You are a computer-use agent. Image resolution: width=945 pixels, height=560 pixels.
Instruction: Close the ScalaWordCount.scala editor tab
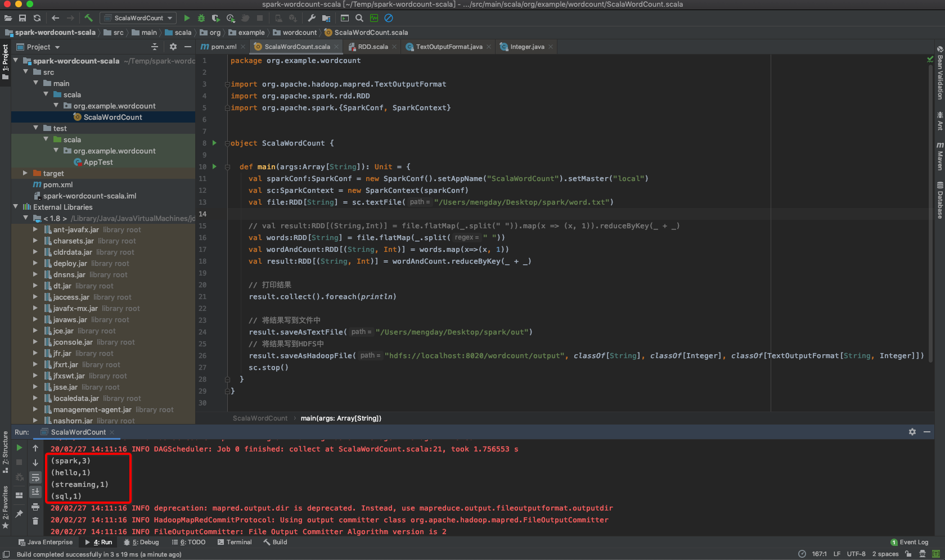(336, 47)
